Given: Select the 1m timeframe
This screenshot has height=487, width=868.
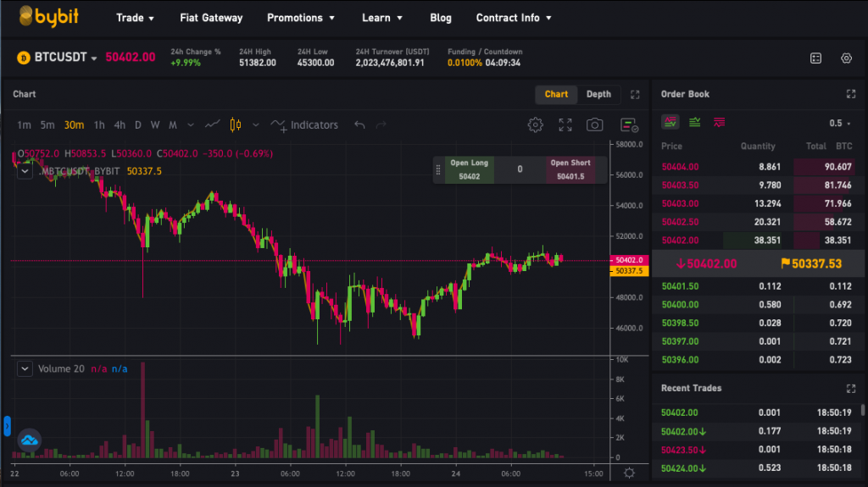Looking at the screenshot, I should click(24, 125).
